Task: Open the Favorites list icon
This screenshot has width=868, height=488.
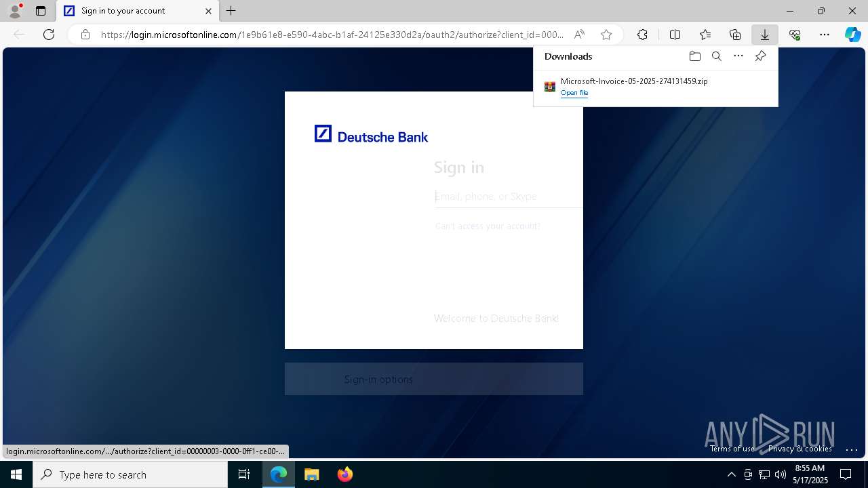Action: point(705,35)
